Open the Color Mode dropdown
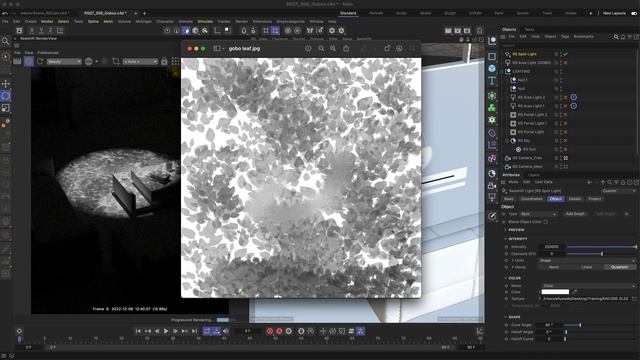This screenshot has width=640, height=360. coord(589,285)
